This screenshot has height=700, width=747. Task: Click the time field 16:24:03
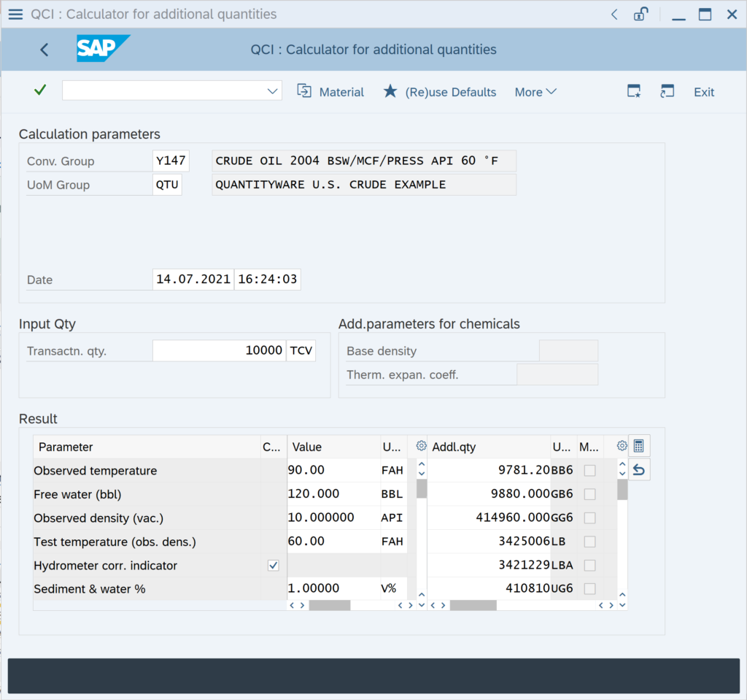[267, 279]
